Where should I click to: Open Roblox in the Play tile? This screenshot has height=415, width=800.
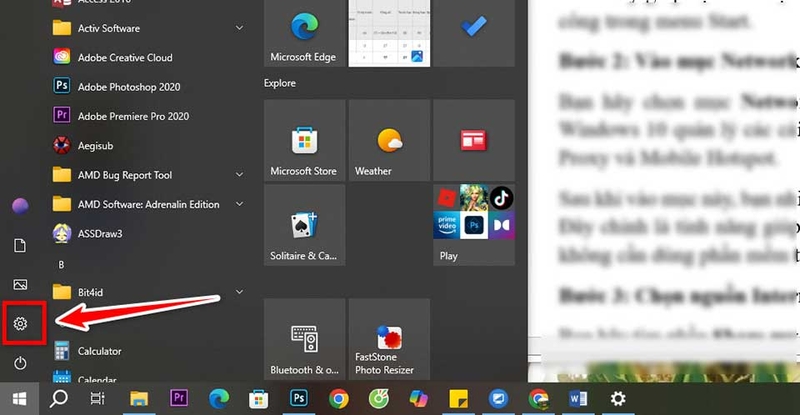click(x=446, y=198)
